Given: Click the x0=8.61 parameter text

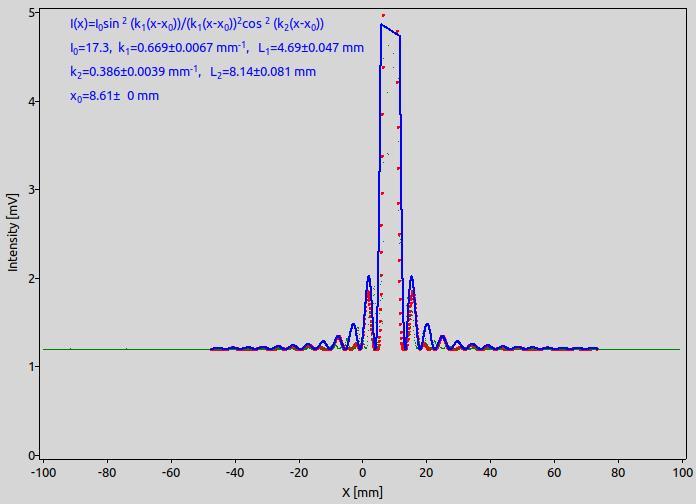Looking at the screenshot, I should (115, 96).
